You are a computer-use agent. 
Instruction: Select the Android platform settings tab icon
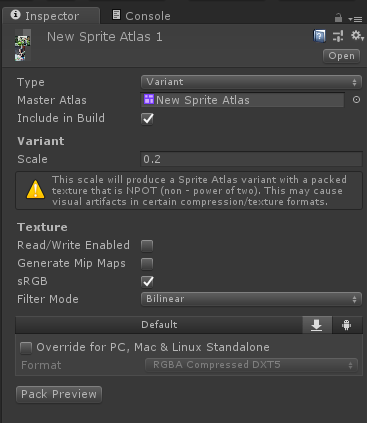pyautogui.click(x=347, y=325)
